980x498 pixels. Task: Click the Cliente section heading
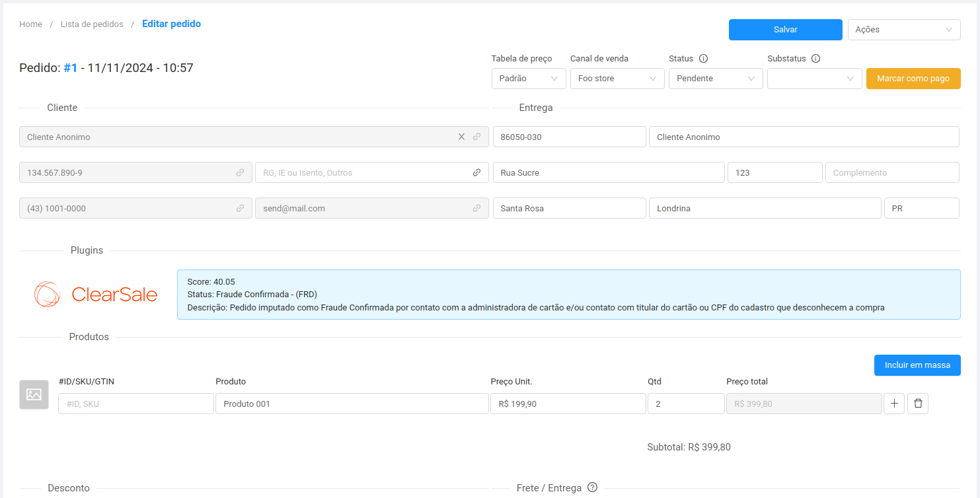coord(62,108)
